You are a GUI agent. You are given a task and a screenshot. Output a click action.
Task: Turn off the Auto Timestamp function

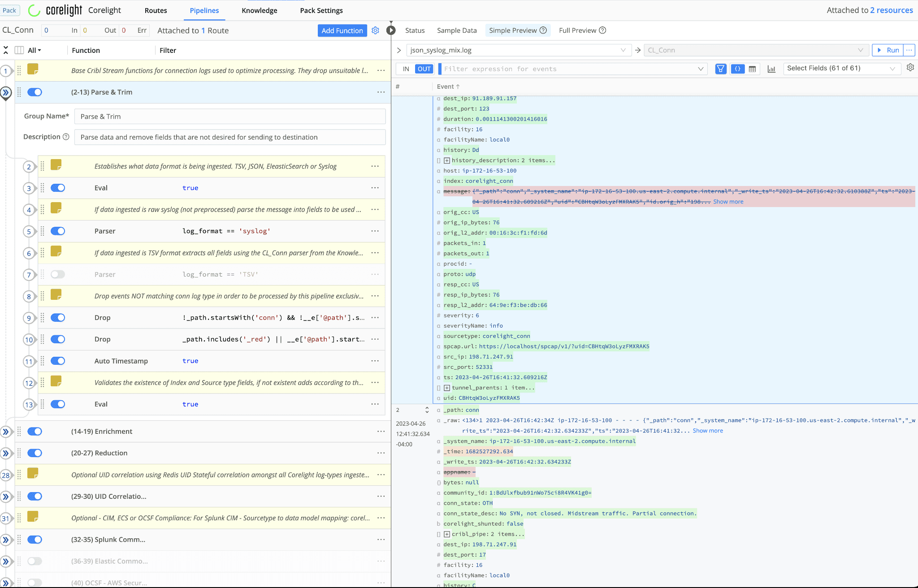point(58,361)
